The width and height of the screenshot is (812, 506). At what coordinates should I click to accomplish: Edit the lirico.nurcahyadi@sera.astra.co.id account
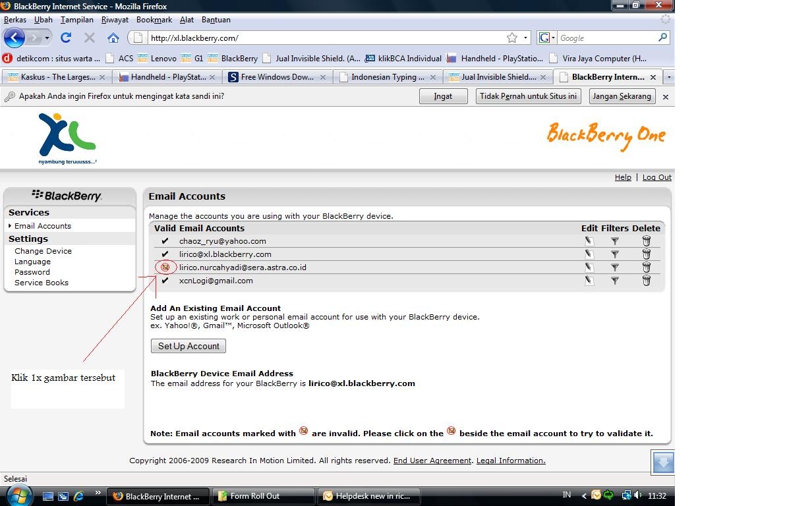pos(589,267)
